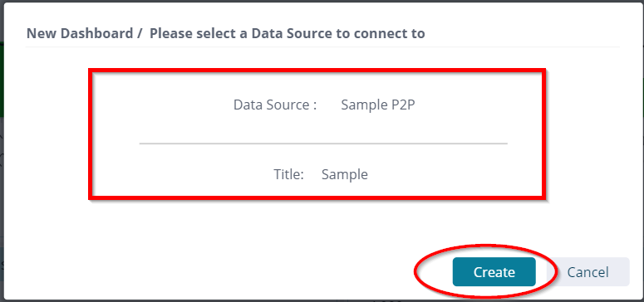Dismiss the dialog using the grey Cancel button
Viewport: 644px width, 302px height.
tap(587, 272)
